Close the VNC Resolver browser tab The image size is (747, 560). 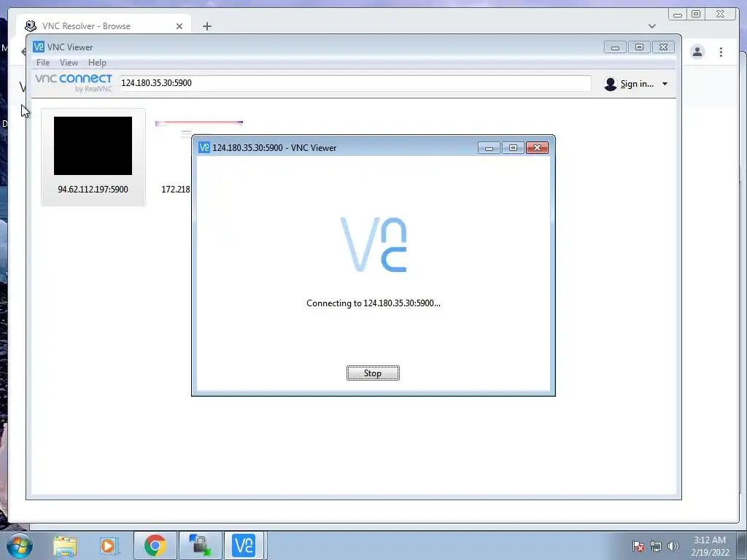click(179, 26)
